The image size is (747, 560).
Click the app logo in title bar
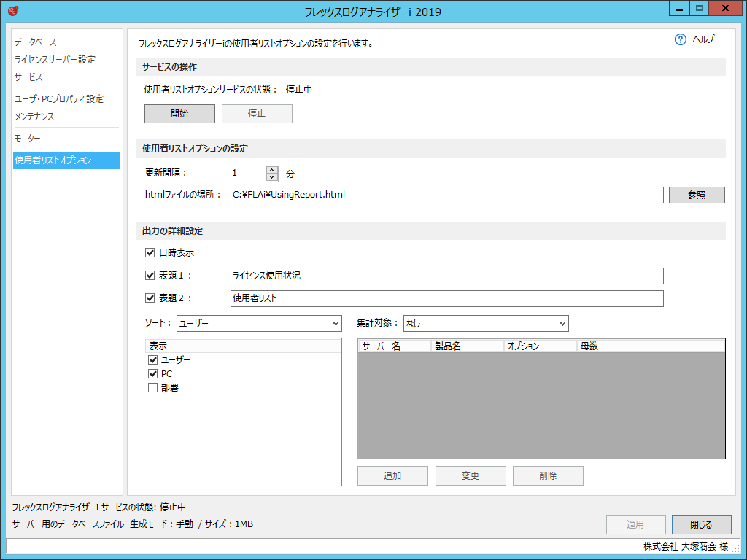coord(13,10)
